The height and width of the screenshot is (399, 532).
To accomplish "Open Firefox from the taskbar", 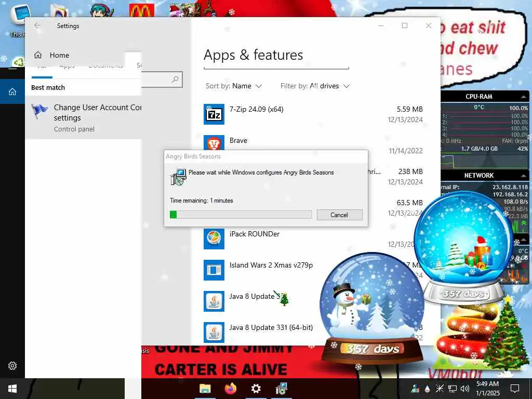I will coord(231,389).
